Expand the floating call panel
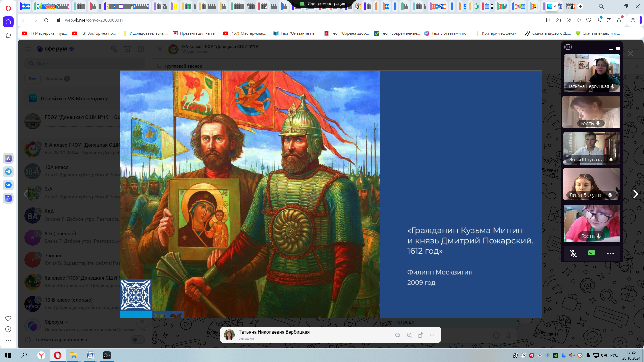 tap(618, 48)
